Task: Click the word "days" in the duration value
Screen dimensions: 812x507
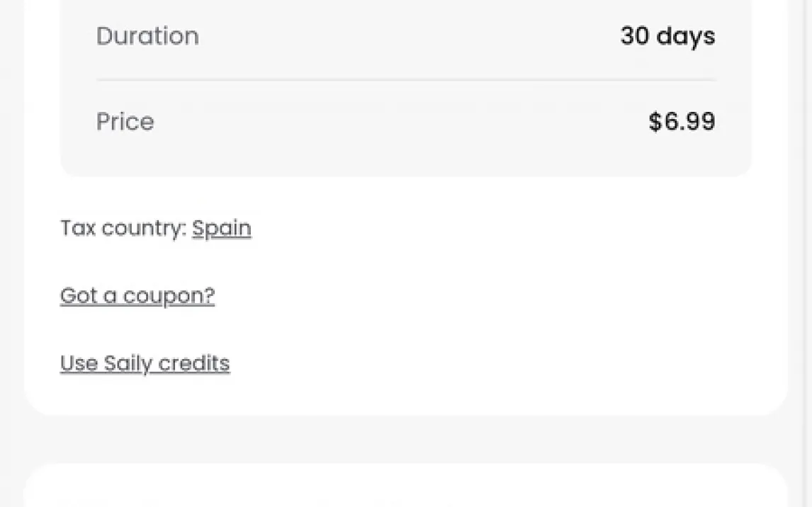Action: 686,36
